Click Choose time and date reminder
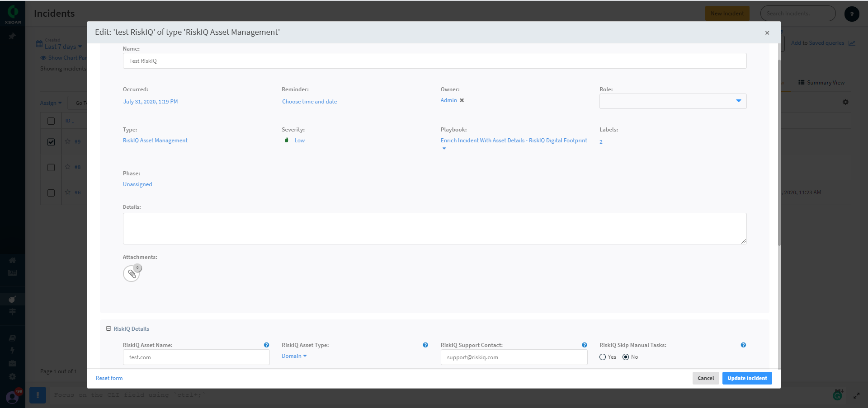 310,102
